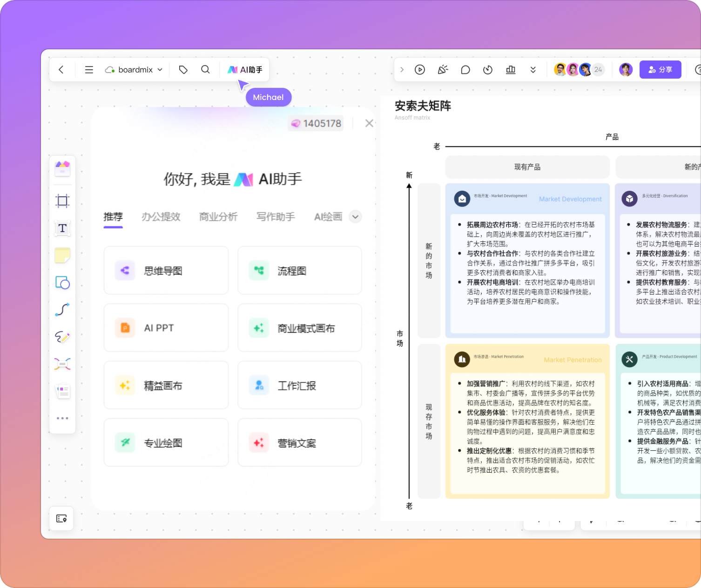Click the 24 collaborators count badge

[x=598, y=70]
